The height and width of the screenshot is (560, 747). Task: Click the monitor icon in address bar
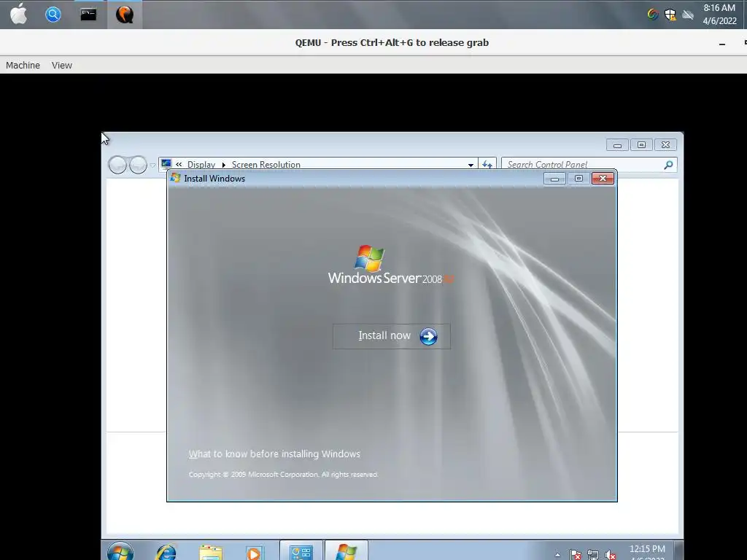click(166, 164)
